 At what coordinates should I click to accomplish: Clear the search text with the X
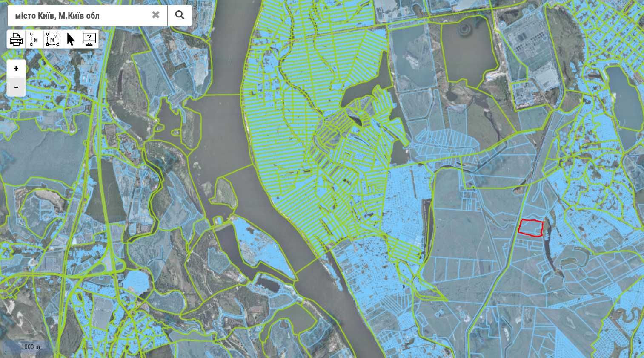(x=156, y=15)
